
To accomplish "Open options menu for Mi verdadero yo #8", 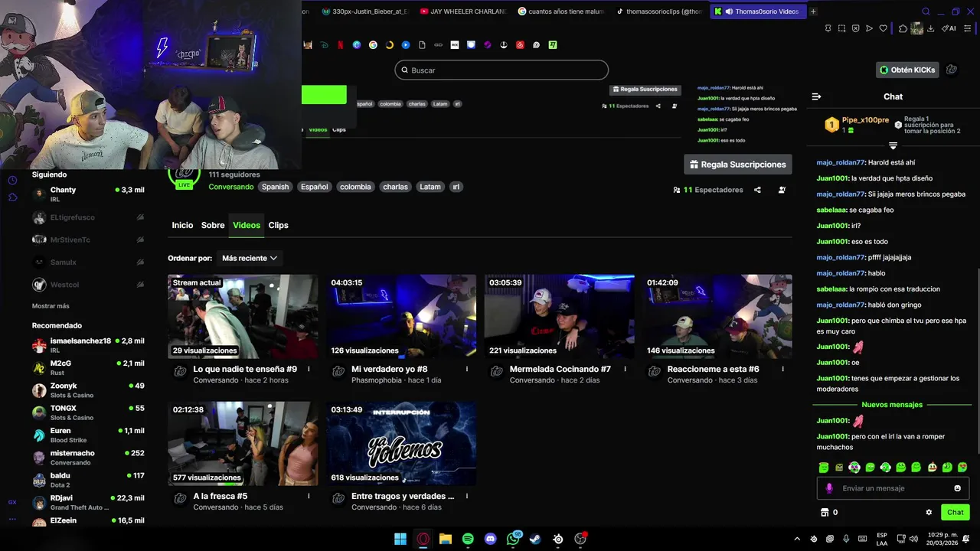I will pyautogui.click(x=467, y=369).
